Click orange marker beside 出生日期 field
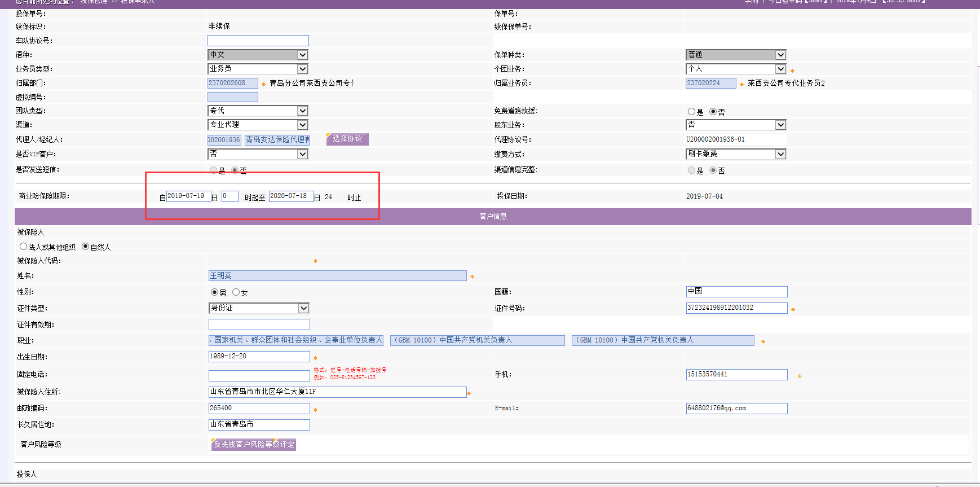The height and width of the screenshot is (487, 980). click(315, 358)
